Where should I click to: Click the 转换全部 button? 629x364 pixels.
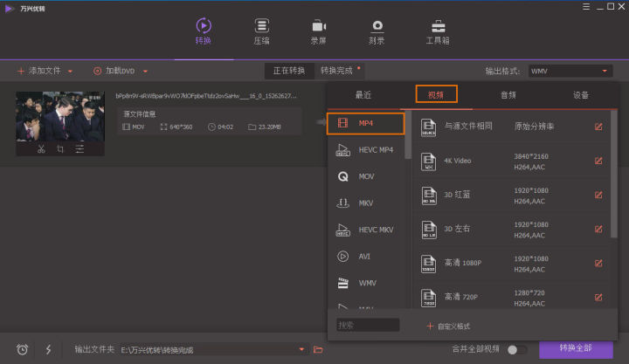pos(576,349)
